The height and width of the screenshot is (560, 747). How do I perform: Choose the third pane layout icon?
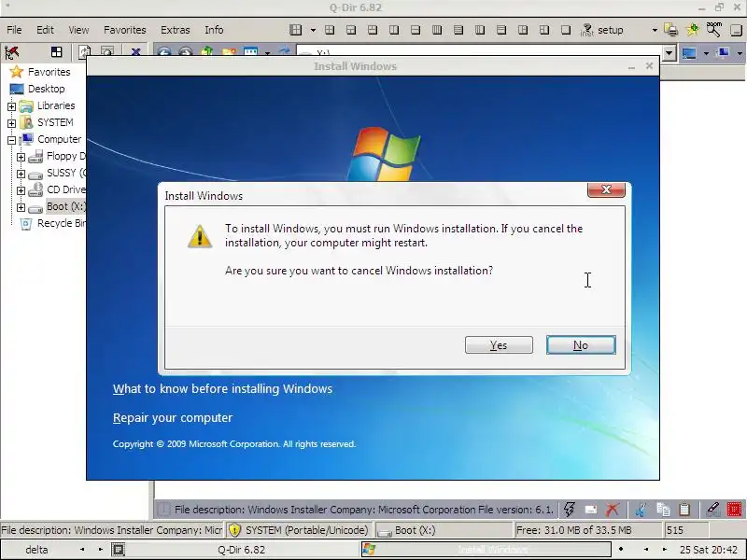pos(373,30)
